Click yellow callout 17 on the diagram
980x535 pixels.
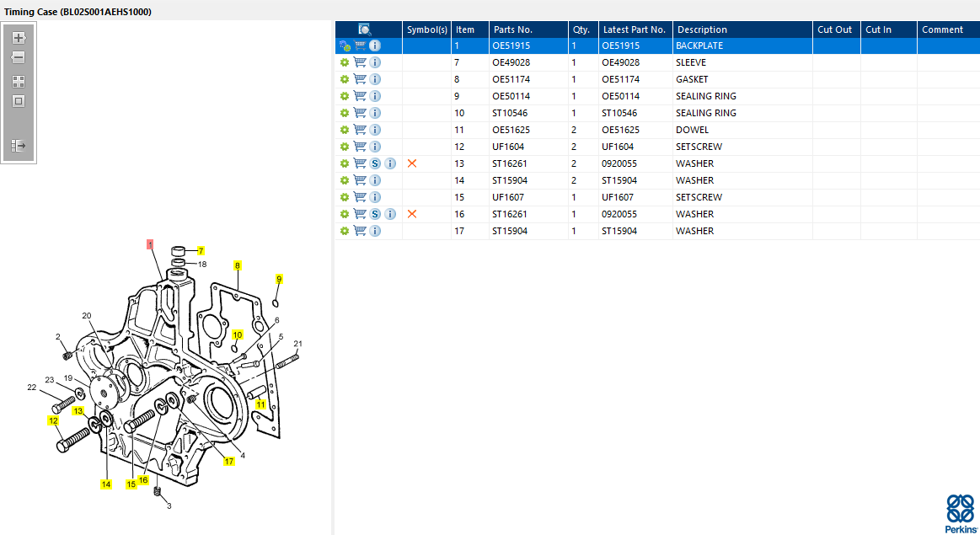tap(229, 461)
